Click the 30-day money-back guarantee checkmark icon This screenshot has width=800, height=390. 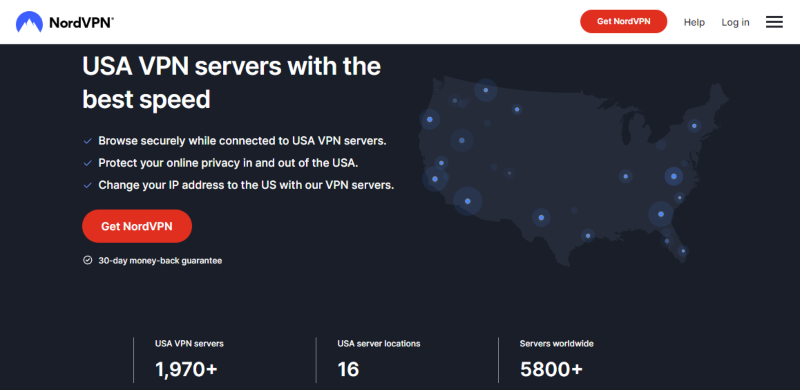[x=87, y=260]
